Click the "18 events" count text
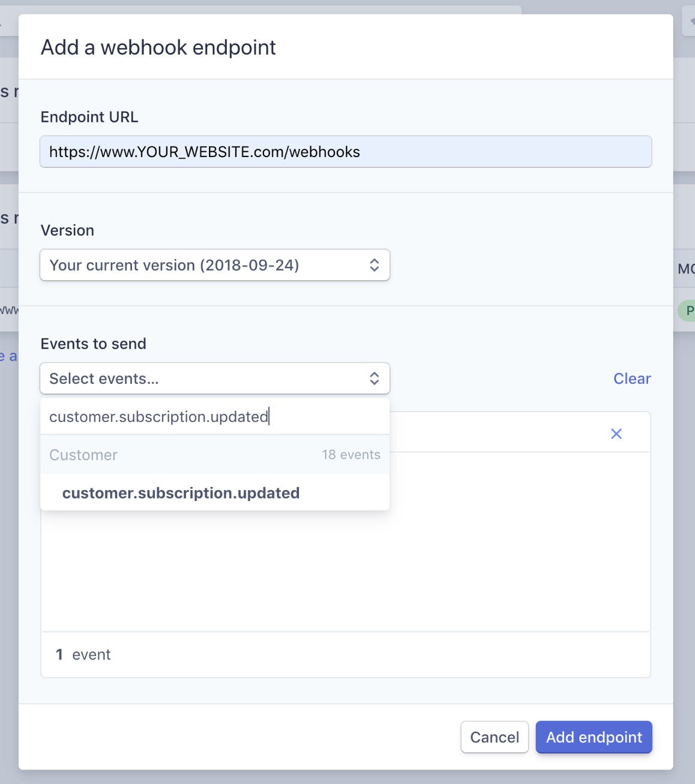 coord(351,455)
